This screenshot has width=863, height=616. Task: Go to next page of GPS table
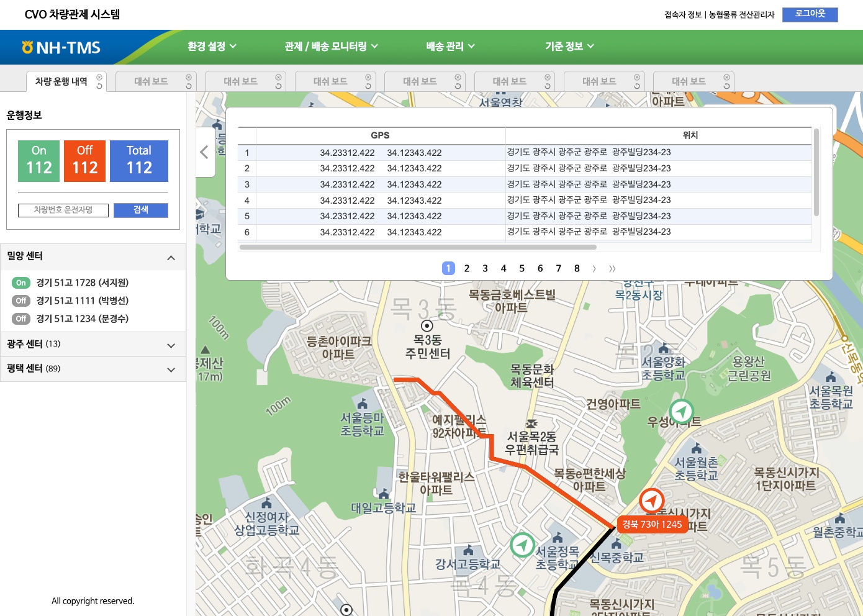pyautogui.click(x=594, y=268)
